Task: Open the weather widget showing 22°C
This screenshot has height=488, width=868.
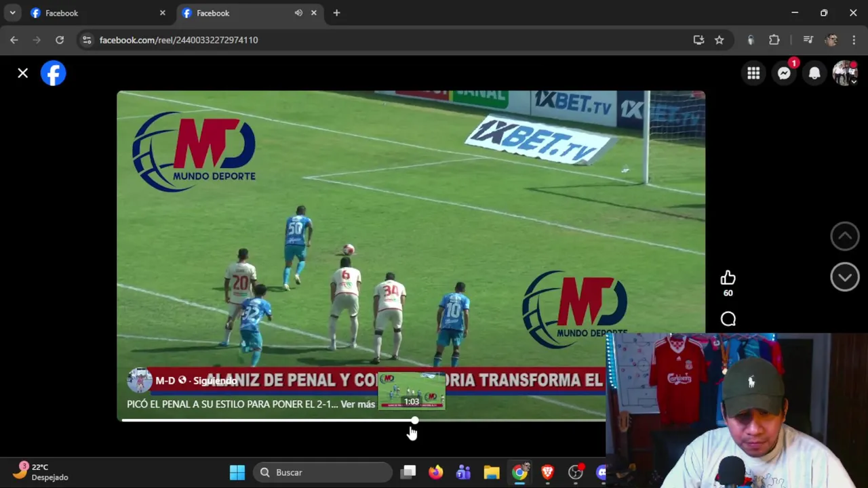Action: pyautogui.click(x=42, y=472)
